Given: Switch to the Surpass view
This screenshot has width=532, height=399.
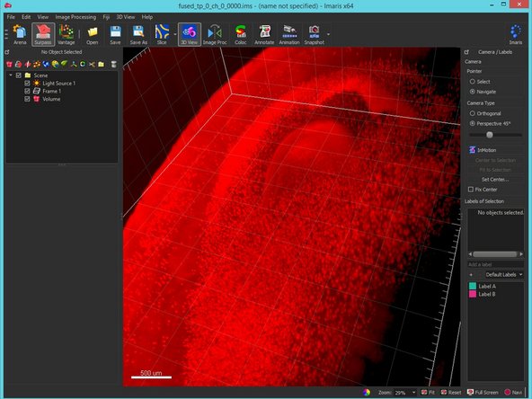Looking at the screenshot, I should (x=43, y=35).
